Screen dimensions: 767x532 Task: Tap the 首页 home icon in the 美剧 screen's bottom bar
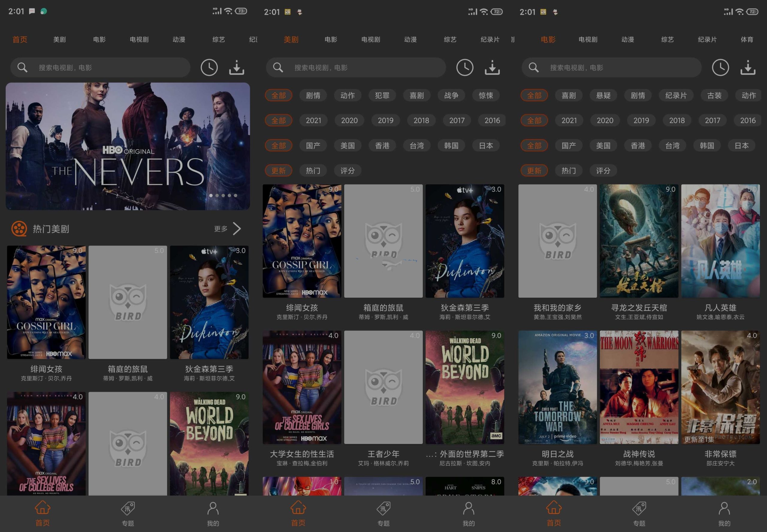(298, 508)
